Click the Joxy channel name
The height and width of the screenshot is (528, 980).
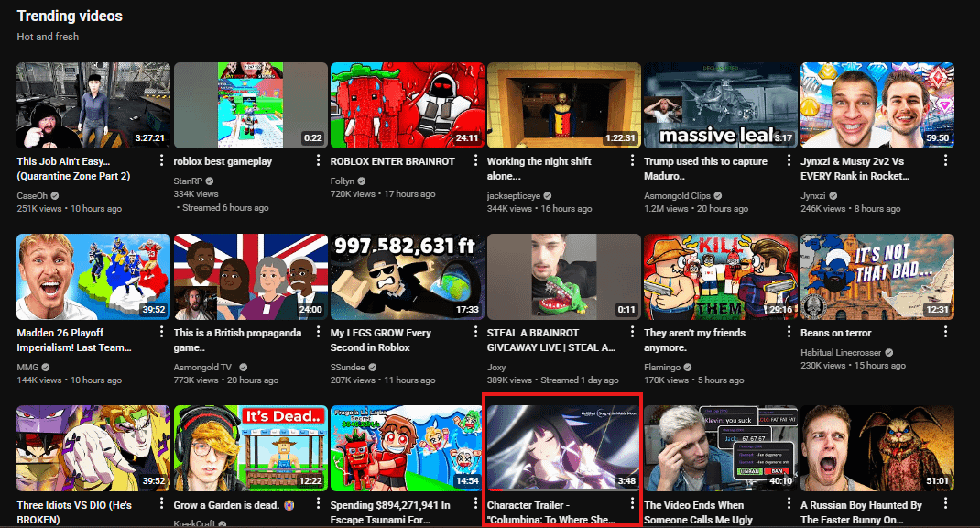point(496,368)
